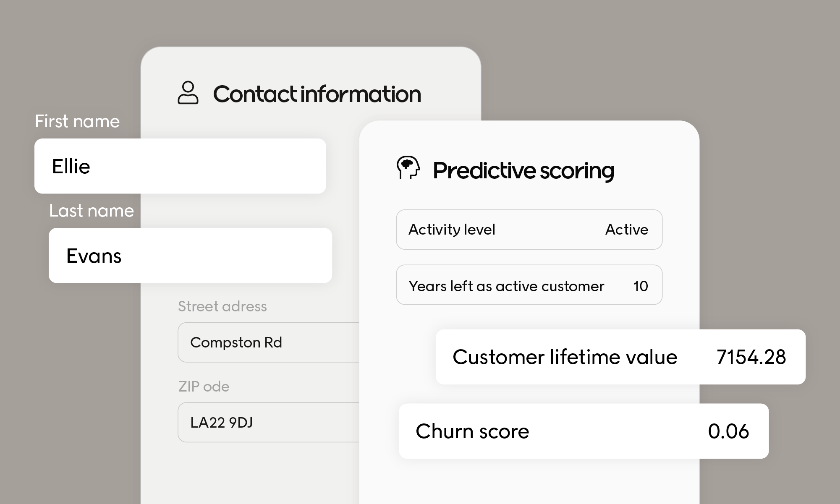Click the Street adress label
Screen dimensions: 840x504
(222, 306)
